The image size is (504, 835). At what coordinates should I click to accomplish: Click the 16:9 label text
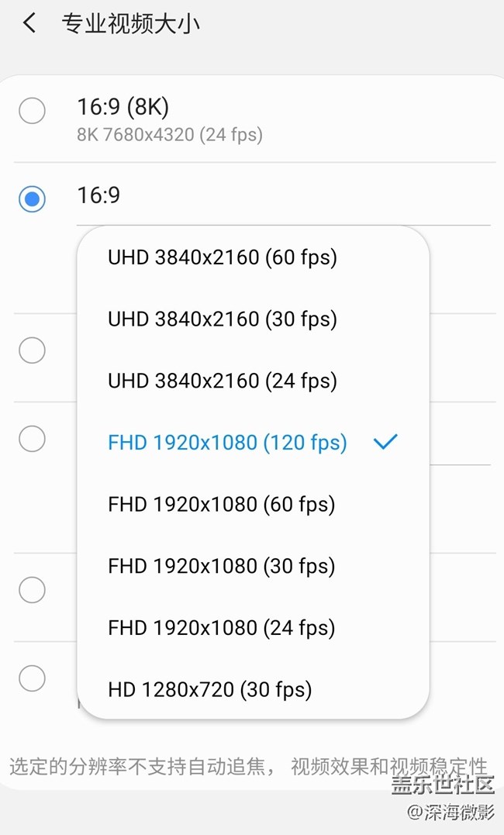pyautogui.click(x=99, y=195)
